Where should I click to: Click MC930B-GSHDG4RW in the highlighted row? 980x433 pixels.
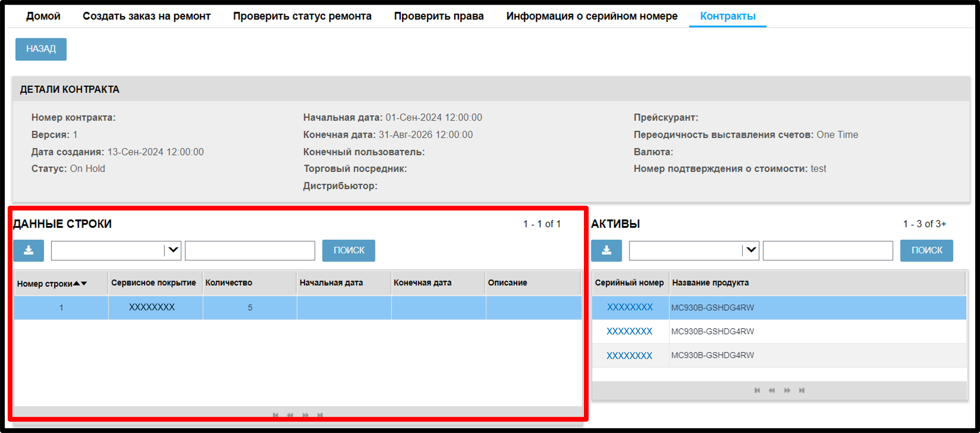(712, 307)
